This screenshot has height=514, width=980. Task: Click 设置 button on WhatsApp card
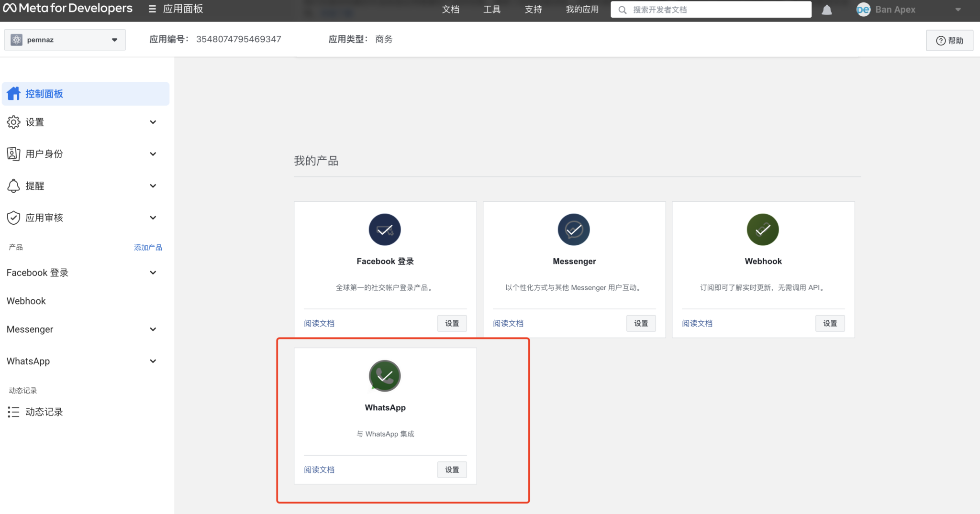pyautogui.click(x=452, y=470)
